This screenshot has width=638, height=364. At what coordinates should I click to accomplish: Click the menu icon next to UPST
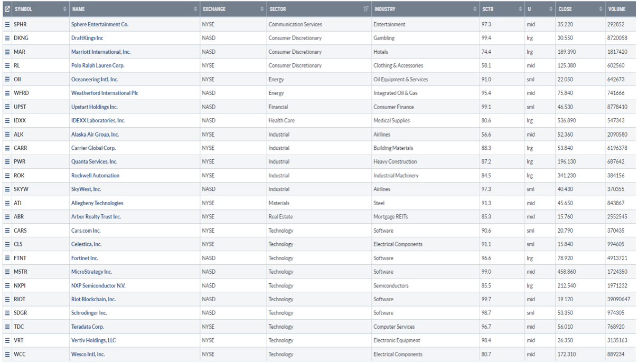click(7, 107)
